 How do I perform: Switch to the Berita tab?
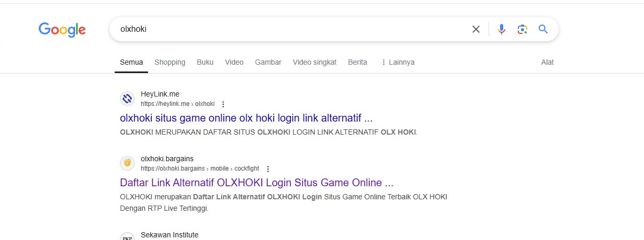tap(358, 62)
